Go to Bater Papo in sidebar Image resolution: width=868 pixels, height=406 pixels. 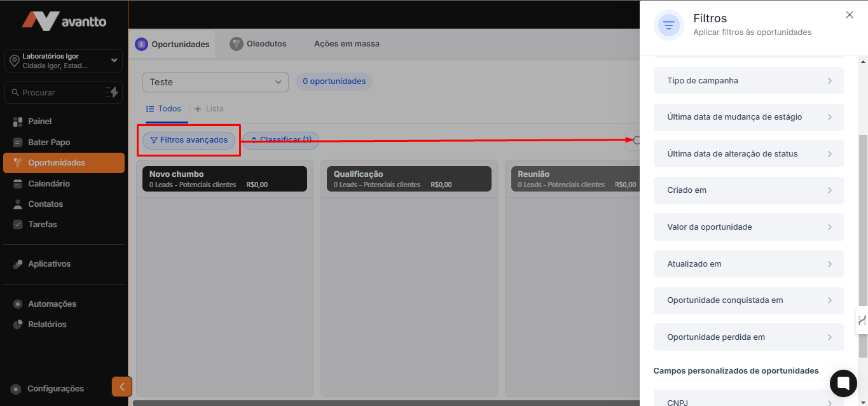[x=49, y=143]
